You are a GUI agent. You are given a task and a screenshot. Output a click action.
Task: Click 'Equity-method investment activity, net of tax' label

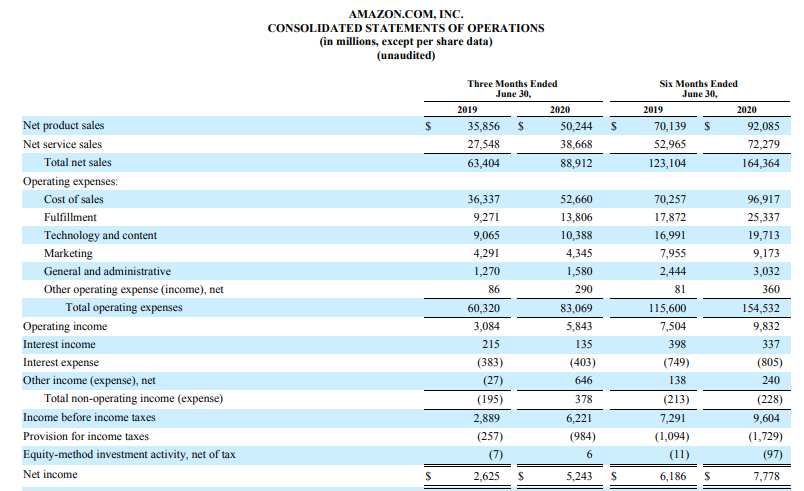(129, 454)
